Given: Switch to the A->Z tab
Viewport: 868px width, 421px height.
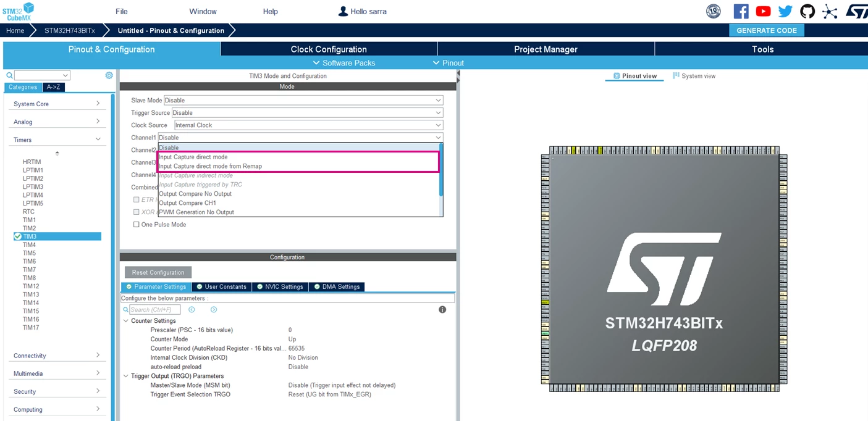Looking at the screenshot, I should coord(54,87).
